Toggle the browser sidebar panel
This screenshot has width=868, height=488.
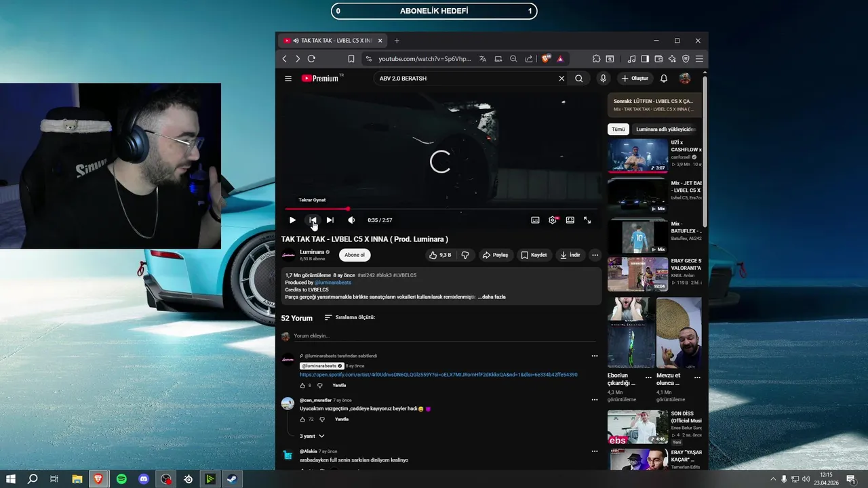(645, 59)
